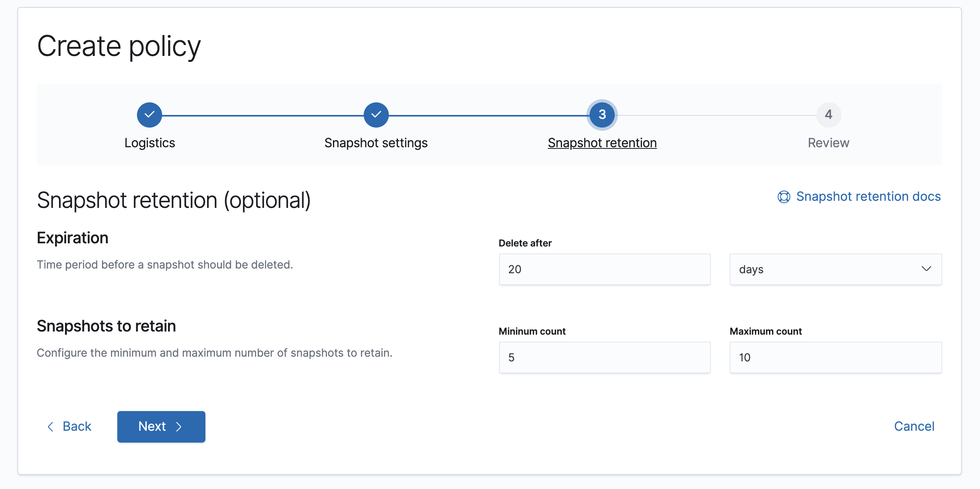Jump to the Snapshot settings step label
Image resolution: width=980 pixels, height=489 pixels.
376,143
